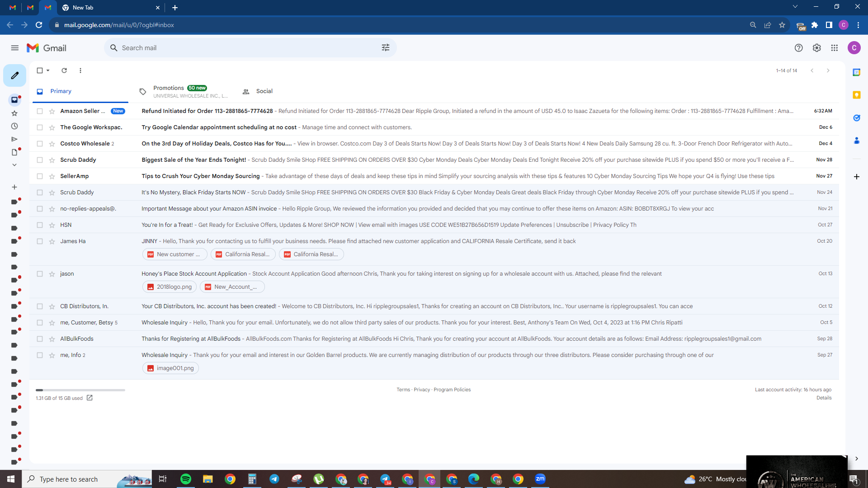Open Google Keep side panel

pyautogui.click(x=856, y=95)
